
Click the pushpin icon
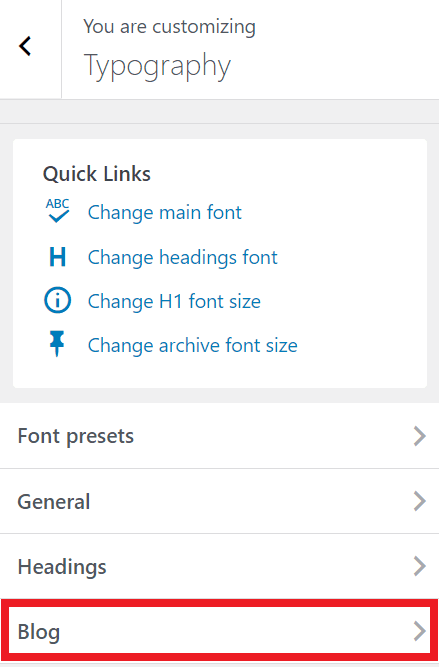57,344
